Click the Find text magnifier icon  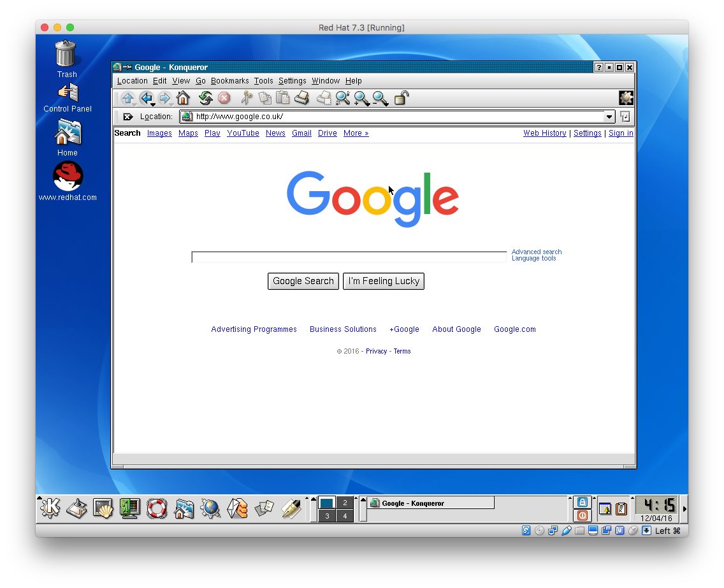click(343, 98)
